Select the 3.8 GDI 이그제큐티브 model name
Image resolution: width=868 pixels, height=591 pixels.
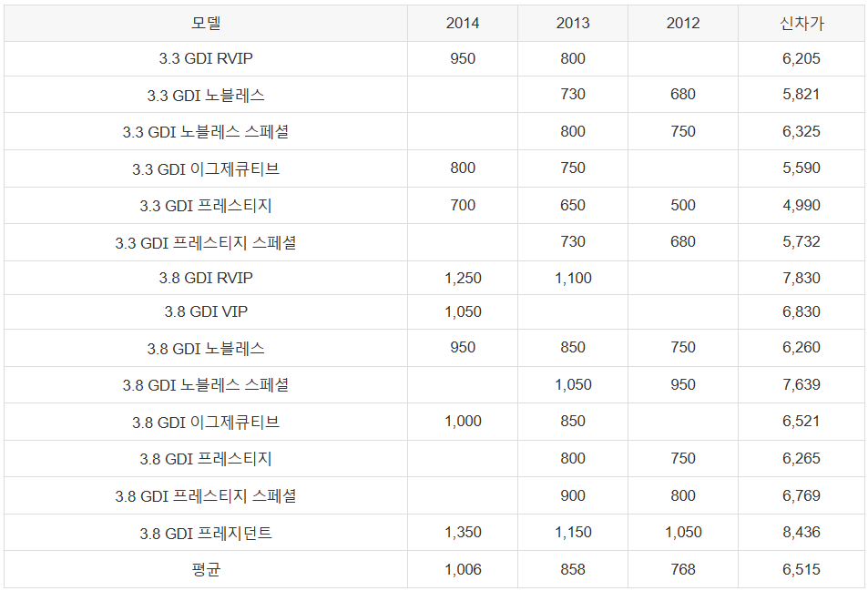pyautogui.click(x=205, y=423)
